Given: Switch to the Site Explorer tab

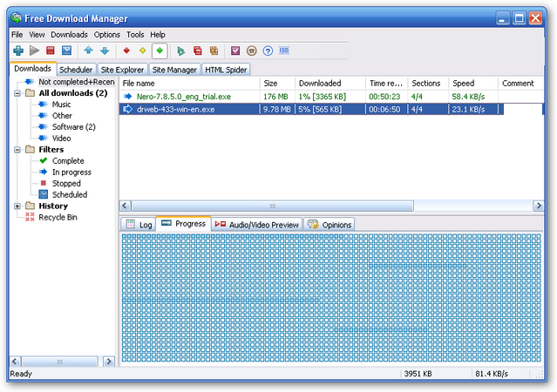Looking at the screenshot, I should (122, 70).
